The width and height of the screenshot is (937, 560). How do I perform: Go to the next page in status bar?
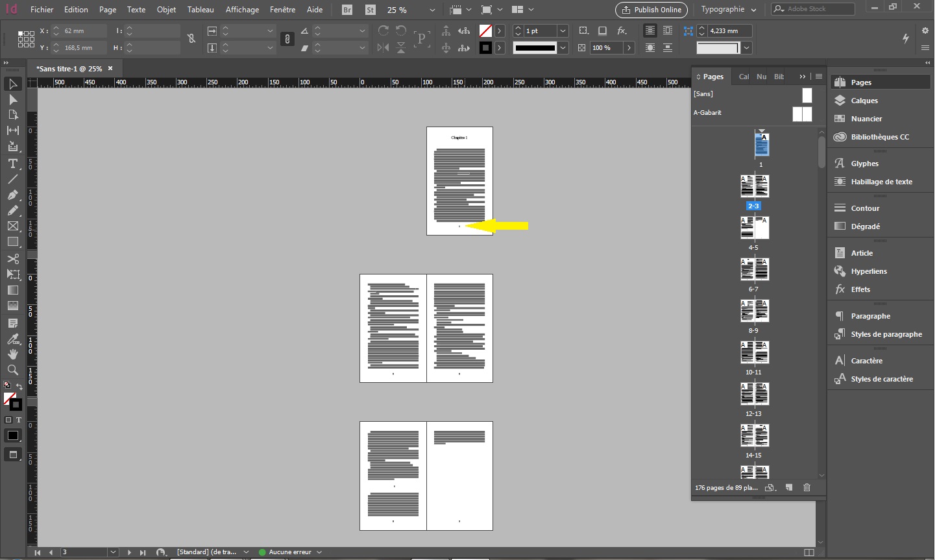point(129,552)
